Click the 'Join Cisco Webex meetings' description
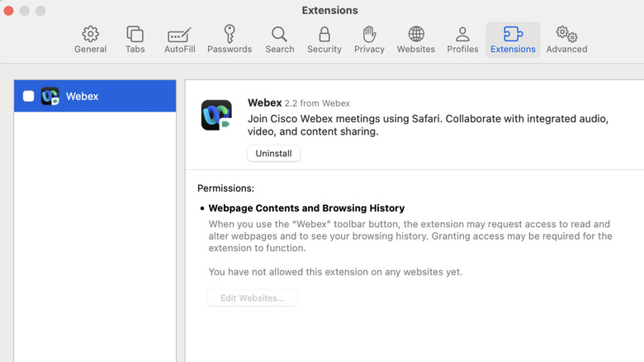The image size is (644, 362). pos(428,125)
